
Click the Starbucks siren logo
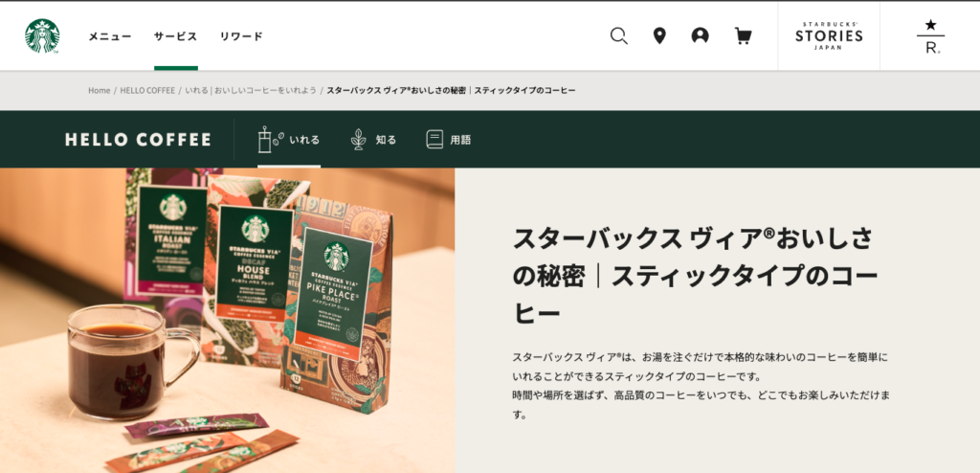click(x=42, y=36)
